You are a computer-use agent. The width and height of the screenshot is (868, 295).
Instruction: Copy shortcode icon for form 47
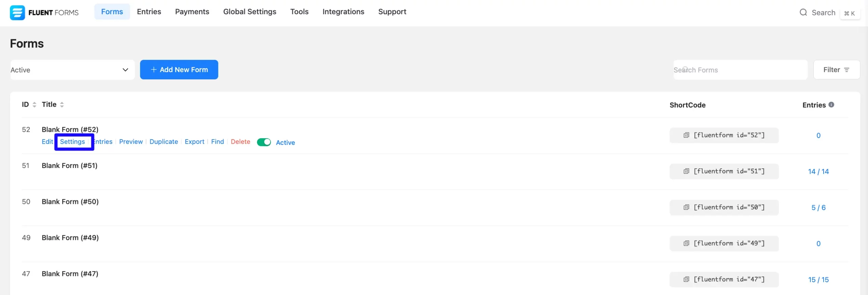point(686,279)
